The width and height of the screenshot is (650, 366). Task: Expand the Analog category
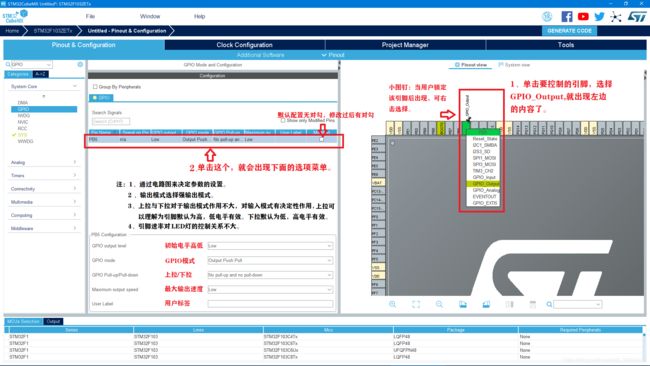[x=75, y=162]
